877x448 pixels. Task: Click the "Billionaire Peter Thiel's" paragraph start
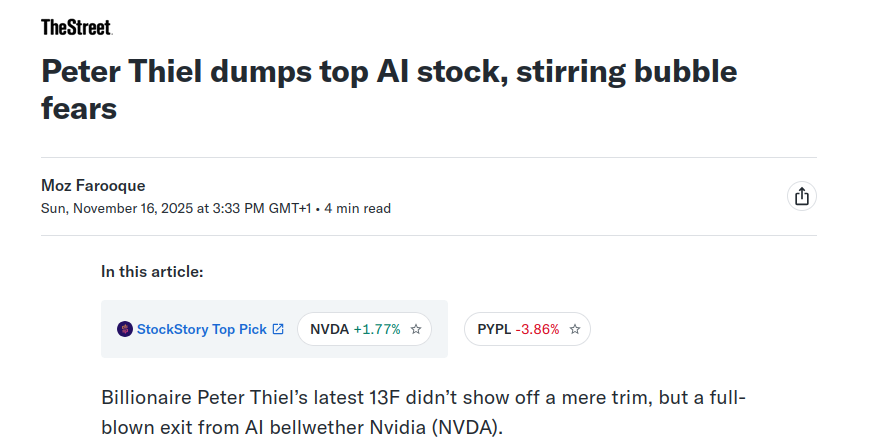[x=196, y=396]
